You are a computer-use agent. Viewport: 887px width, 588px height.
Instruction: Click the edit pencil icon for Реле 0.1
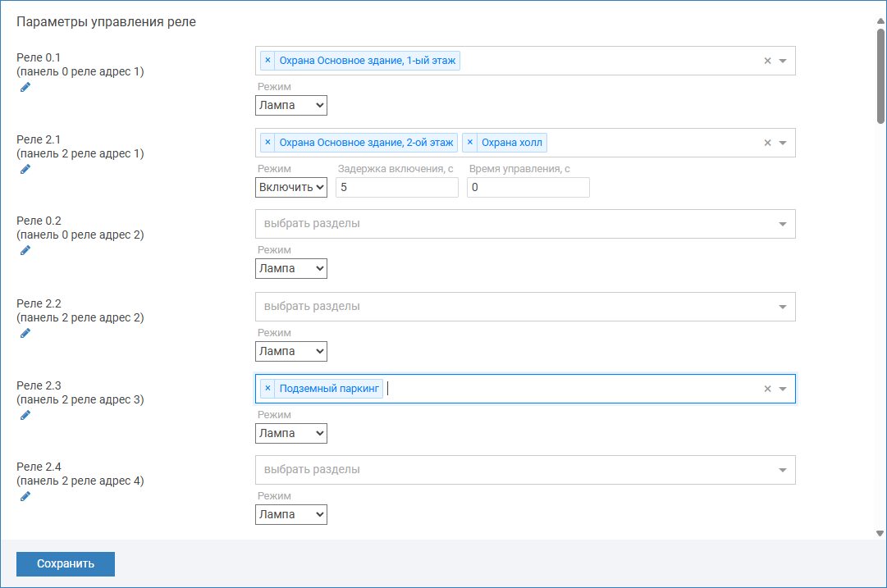click(x=25, y=87)
